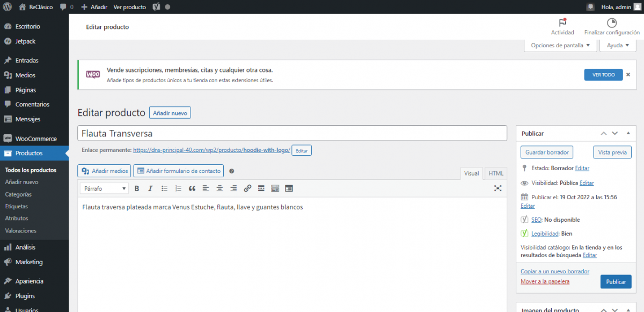644x312 pixels.
Task: Expand Opciones de pantalla panel
Action: click(x=560, y=46)
